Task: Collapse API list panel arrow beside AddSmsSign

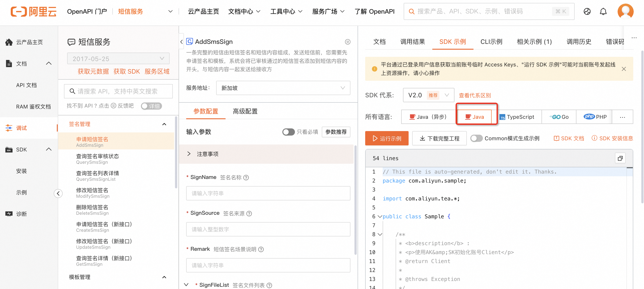Action: pos(181,42)
